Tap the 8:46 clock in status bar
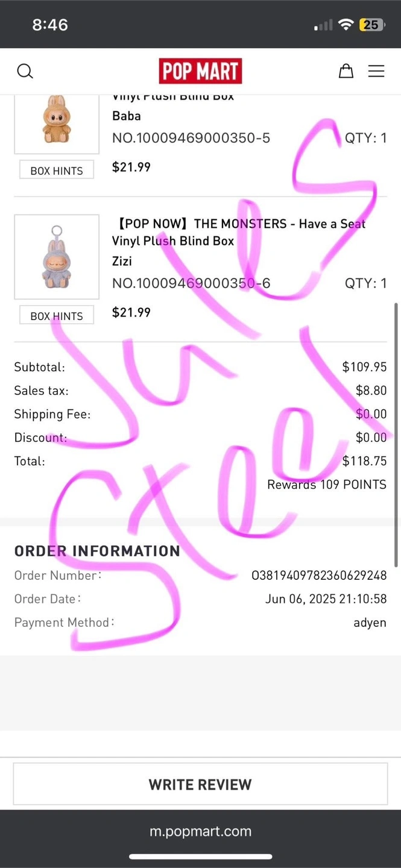This screenshot has height=868, width=401. 50,25
